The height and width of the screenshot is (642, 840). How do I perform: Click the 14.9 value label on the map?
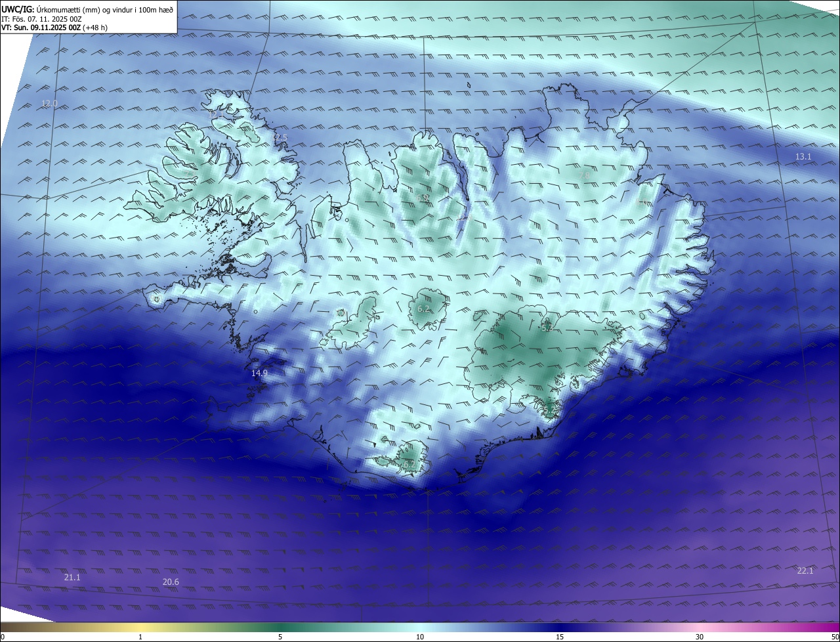259,373
